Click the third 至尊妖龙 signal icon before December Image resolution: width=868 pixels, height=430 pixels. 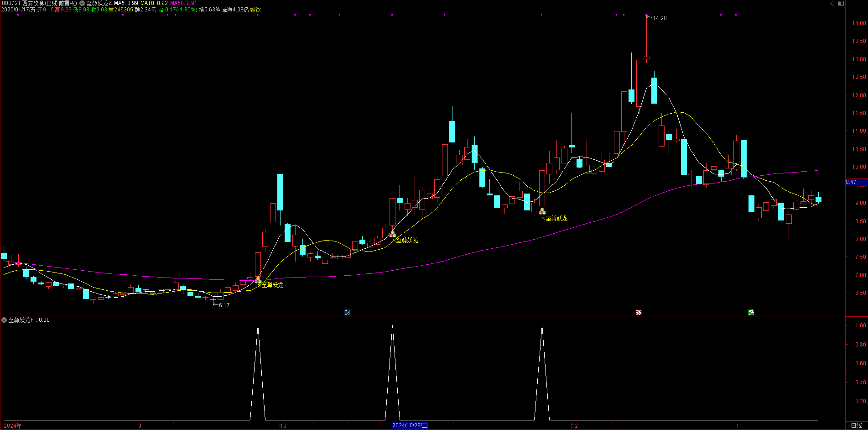[x=542, y=211]
